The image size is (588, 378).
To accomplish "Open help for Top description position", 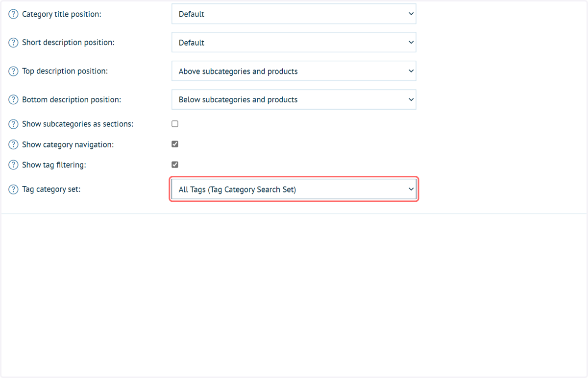I will click(x=14, y=71).
